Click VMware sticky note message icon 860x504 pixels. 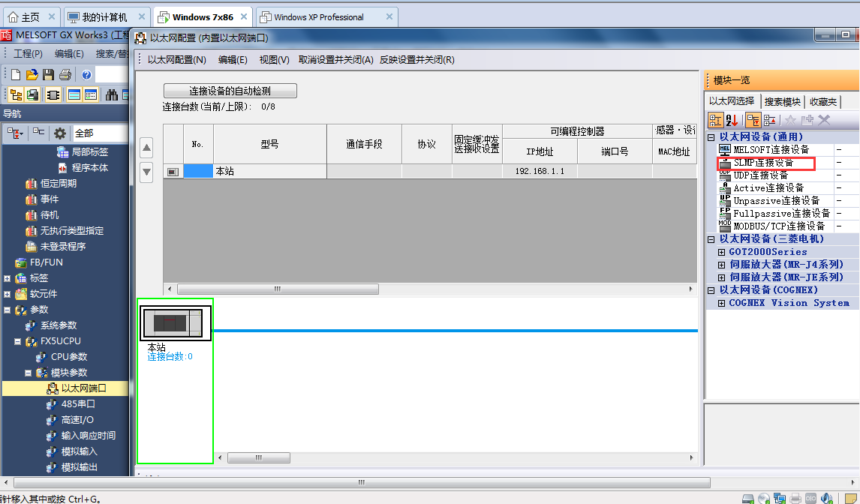pyautogui.click(x=851, y=499)
